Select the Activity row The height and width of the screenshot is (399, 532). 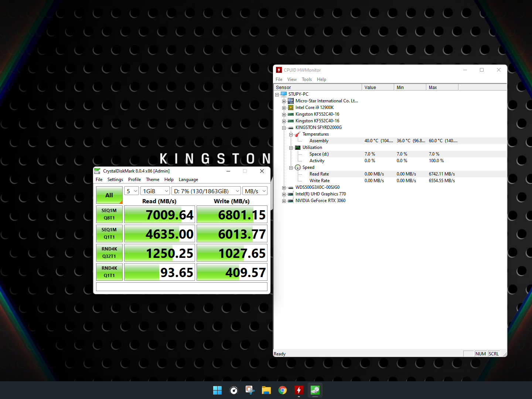(390, 161)
